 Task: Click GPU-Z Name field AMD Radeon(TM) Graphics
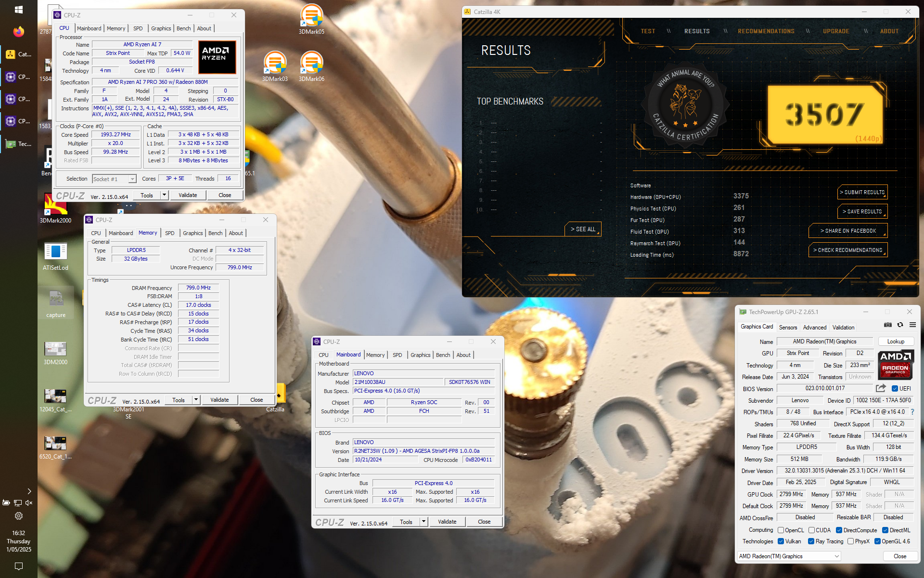point(824,342)
